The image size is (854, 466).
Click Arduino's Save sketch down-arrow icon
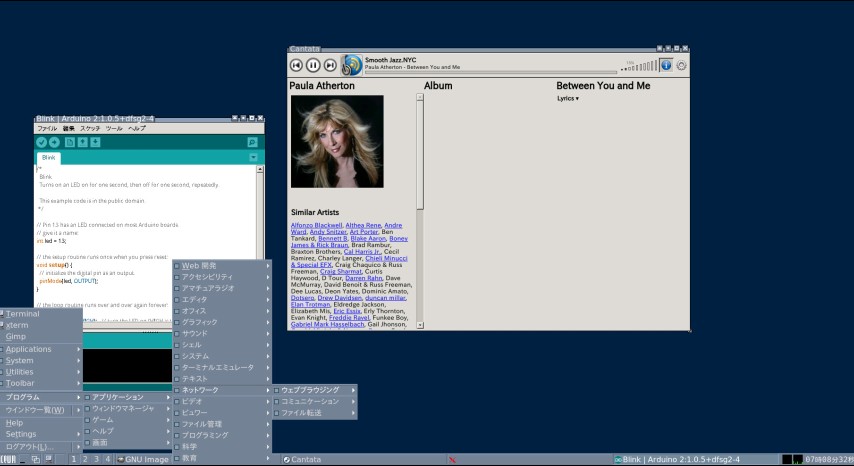click(95, 142)
